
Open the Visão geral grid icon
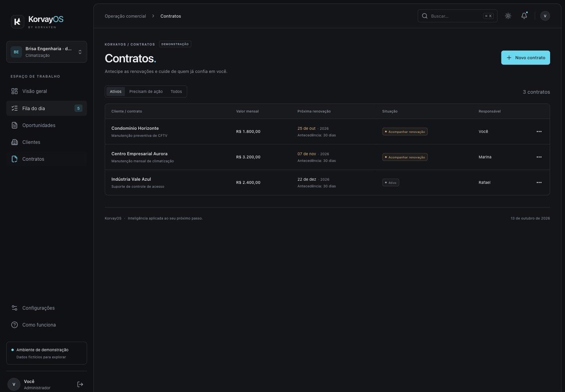click(15, 91)
